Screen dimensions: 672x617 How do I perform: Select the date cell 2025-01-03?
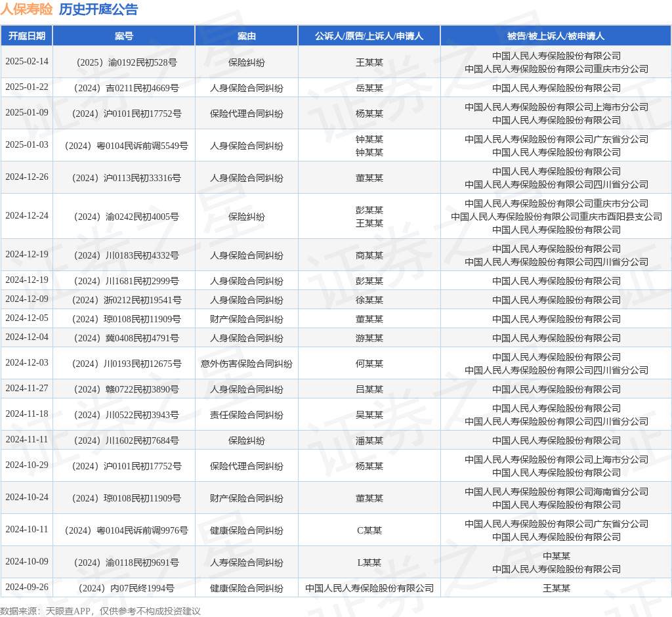[x=26, y=145]
